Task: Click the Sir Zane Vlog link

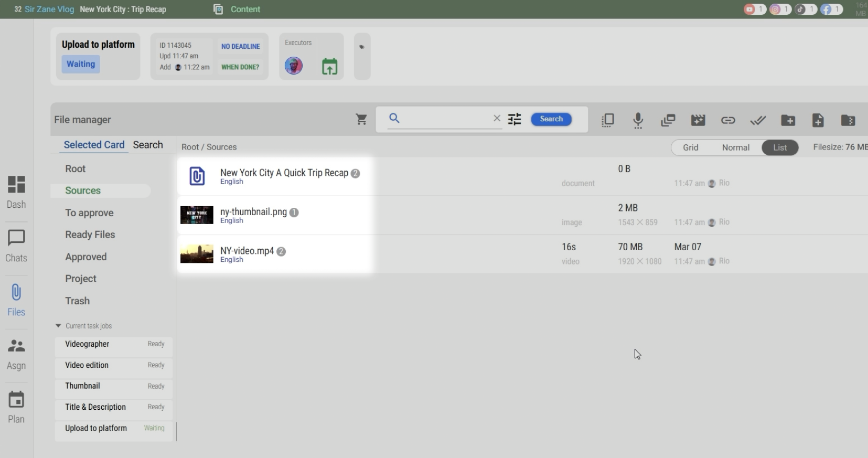Action: (x=49, y=10)
